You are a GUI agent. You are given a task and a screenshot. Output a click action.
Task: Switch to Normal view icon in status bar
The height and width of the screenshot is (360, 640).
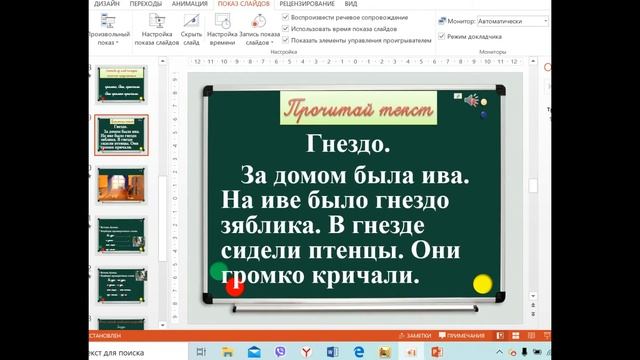500,336
